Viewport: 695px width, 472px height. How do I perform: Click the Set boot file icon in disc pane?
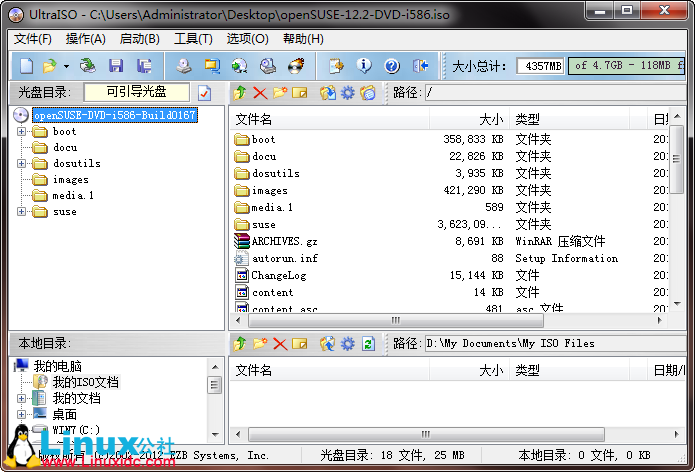tap(367, 93)
